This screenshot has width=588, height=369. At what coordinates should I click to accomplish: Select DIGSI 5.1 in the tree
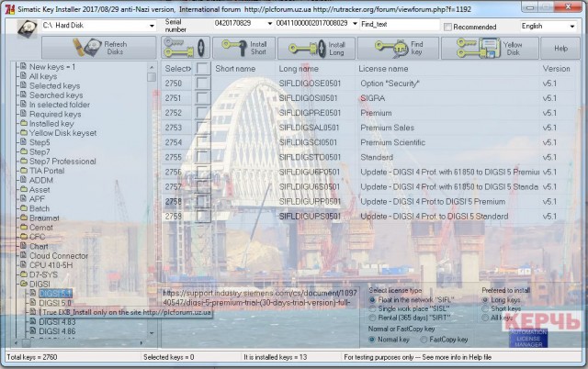pos(55,294)
